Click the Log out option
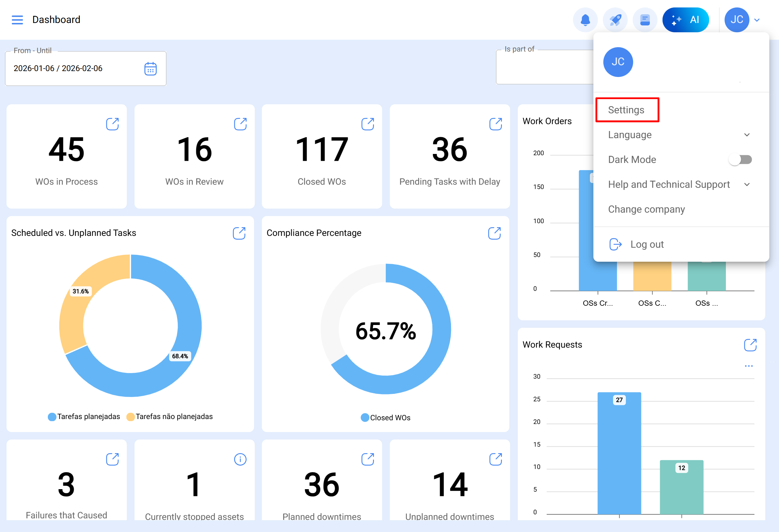Viewport: 779px width, 532px height. click(647, 244)
